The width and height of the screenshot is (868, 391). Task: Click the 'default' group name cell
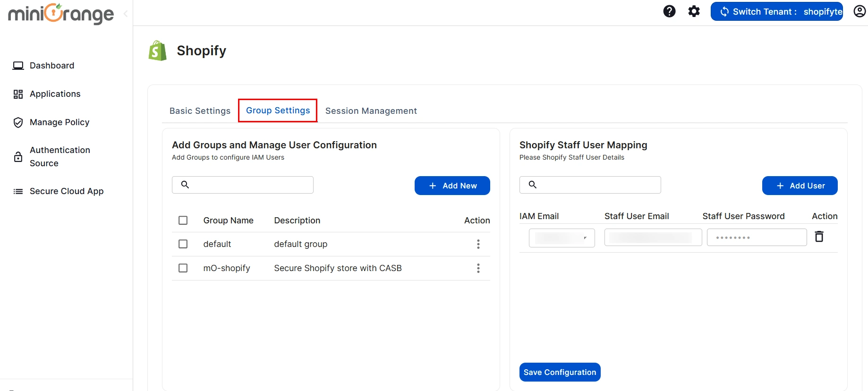coord(217,244)
